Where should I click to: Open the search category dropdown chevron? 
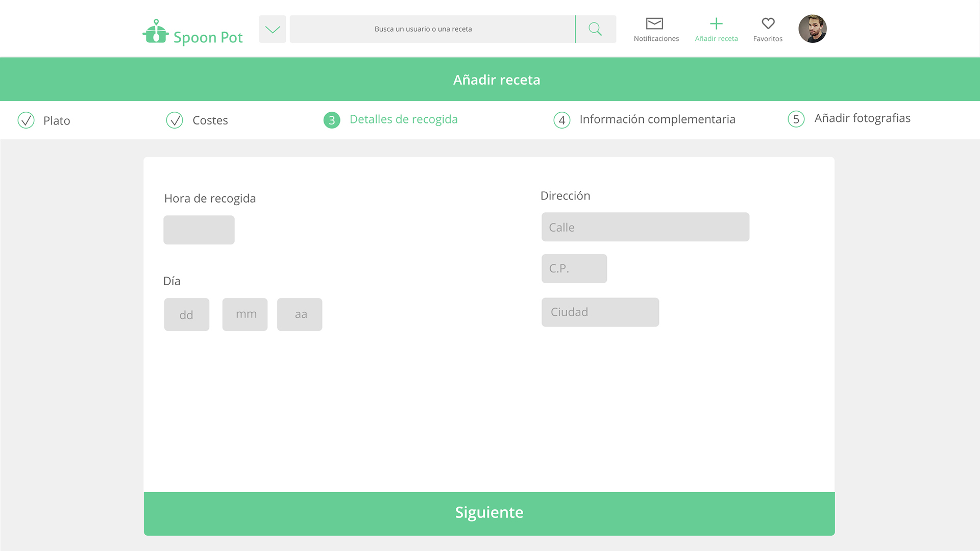click(x=273, y=29)
